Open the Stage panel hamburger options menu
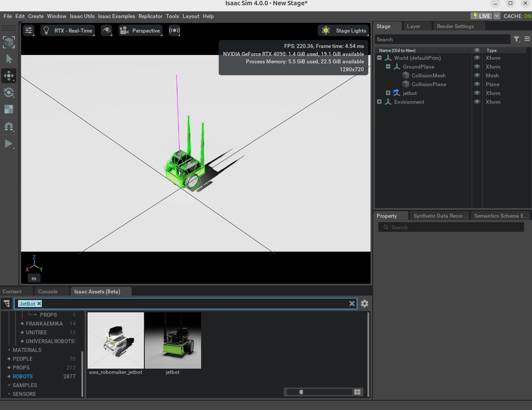 (527, 39)
